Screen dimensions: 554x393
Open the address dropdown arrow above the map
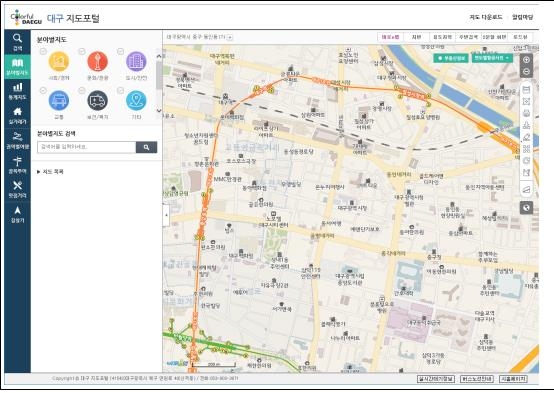[x=230, y=37]
